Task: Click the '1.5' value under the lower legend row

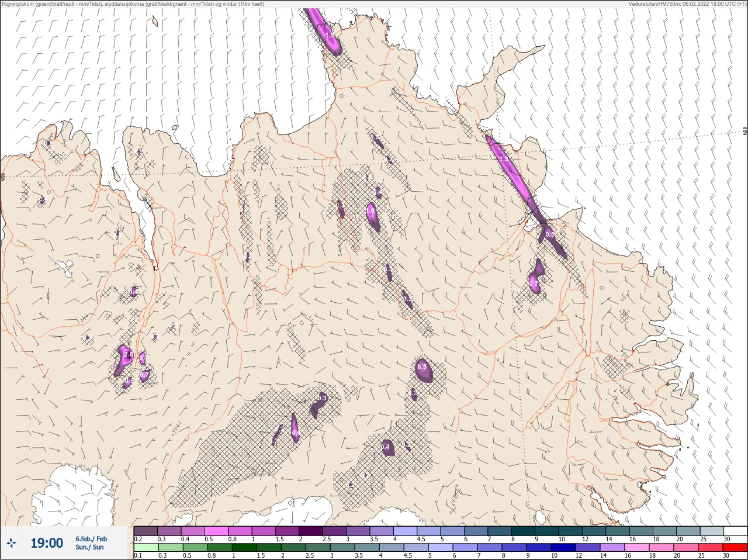Action: point(261,556)
